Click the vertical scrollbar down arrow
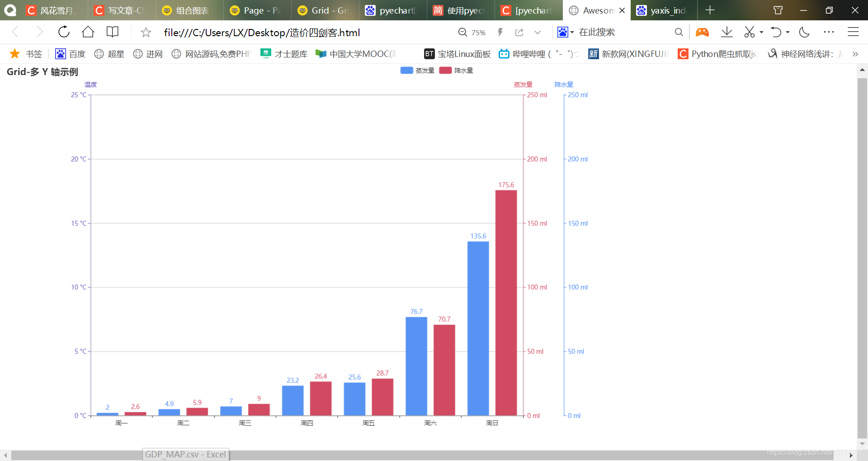This screenshot has width=868, height=461. coord(862,444)
